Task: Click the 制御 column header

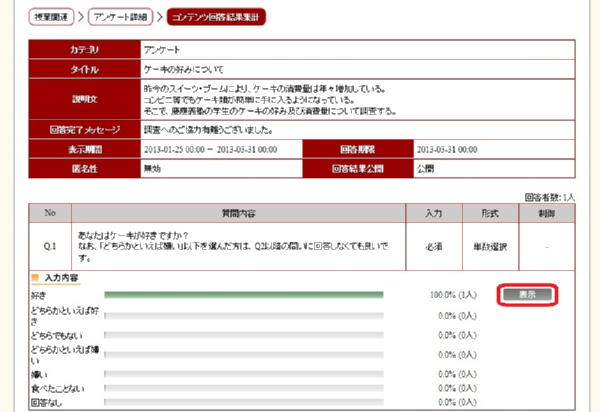Action: [x=548, y=212]
